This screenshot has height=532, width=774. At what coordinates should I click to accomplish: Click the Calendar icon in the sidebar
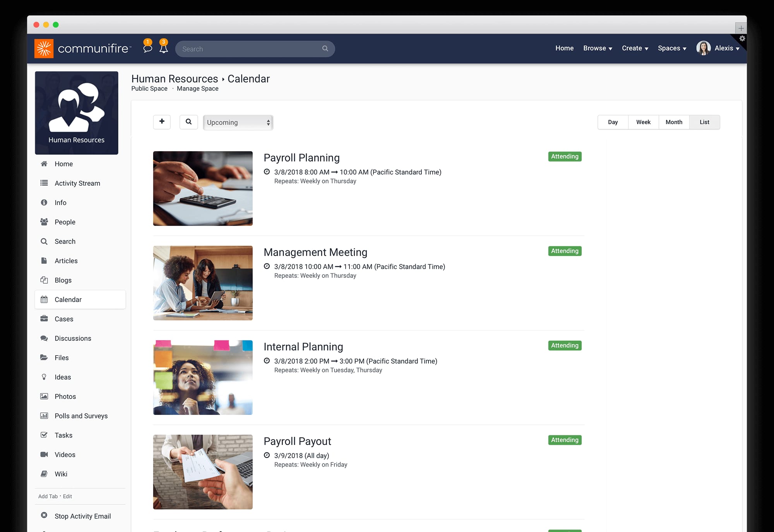tap(44, 299)
